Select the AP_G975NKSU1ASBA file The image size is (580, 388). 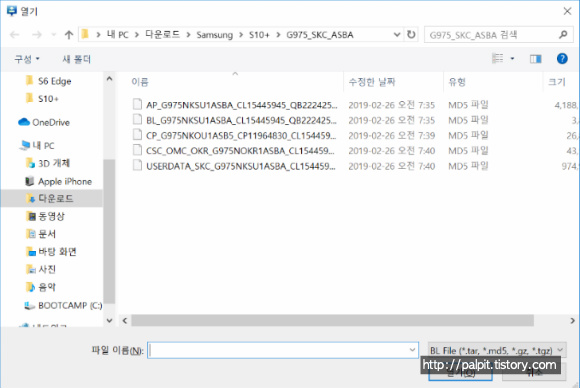coord(242,105)
